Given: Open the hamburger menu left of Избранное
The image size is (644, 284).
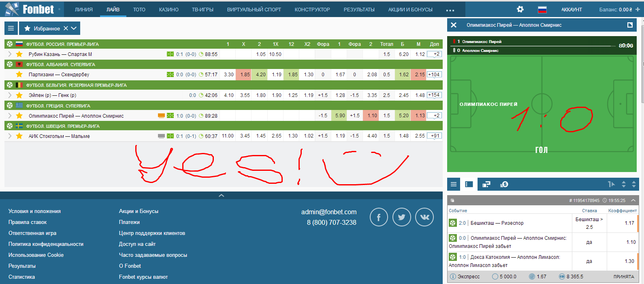Looking at the screenshot, I should point(11,28).
